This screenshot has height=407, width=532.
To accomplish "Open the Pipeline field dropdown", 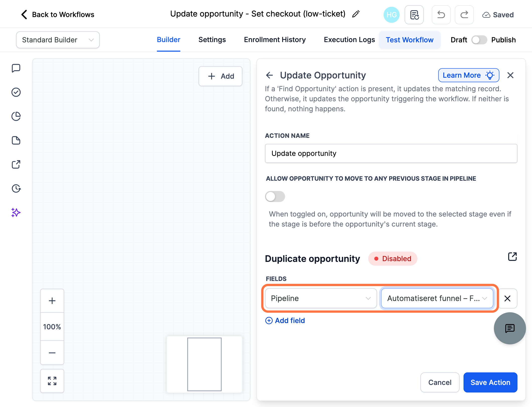I will pos(321,298).
